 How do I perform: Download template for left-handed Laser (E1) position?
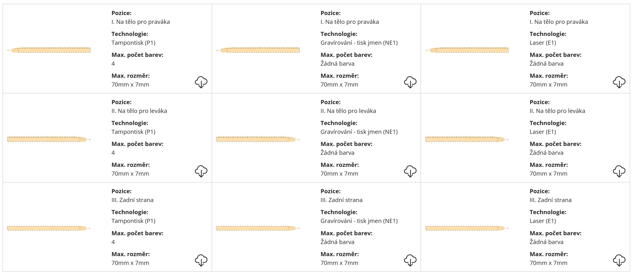[619, 171]
